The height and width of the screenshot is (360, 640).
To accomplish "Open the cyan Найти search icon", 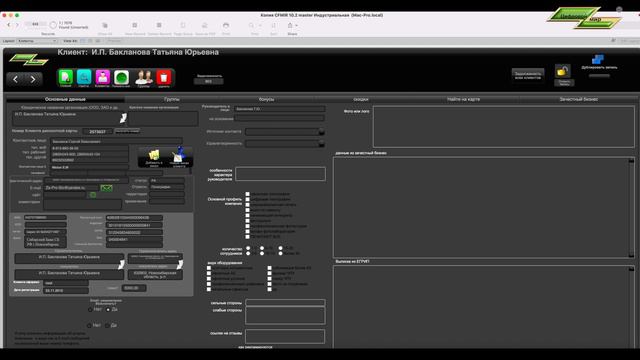I will pos(84,77).
